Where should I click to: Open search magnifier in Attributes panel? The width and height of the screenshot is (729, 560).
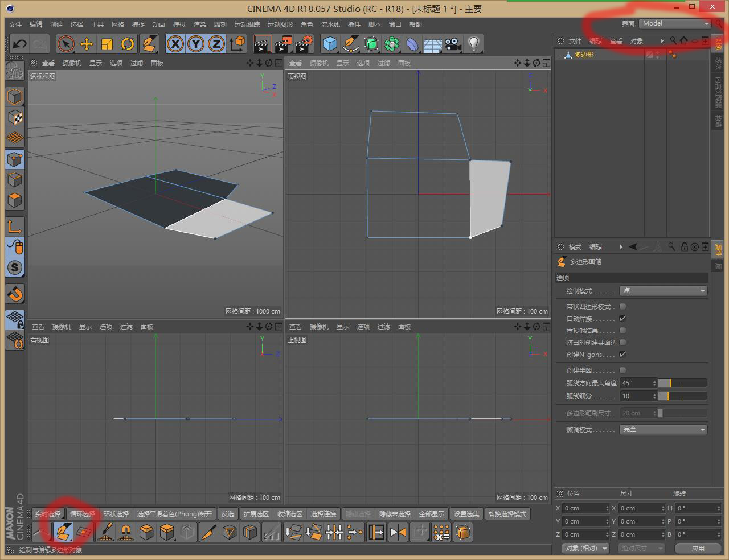[x=672, y=247]
